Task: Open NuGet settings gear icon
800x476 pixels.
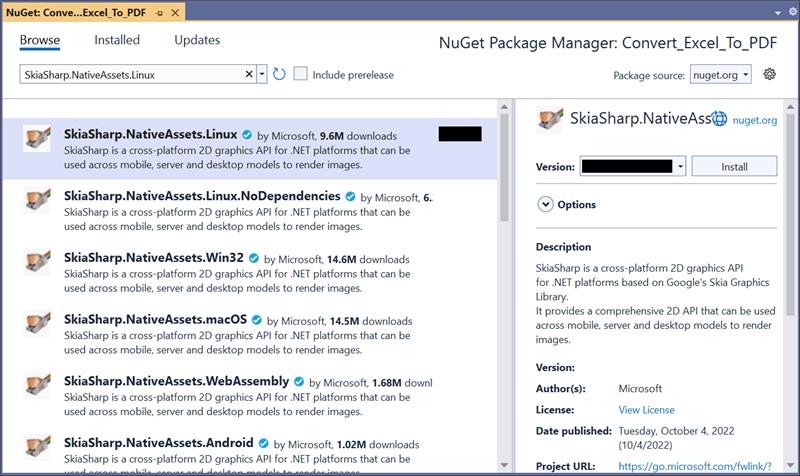Action: [769, 74]
